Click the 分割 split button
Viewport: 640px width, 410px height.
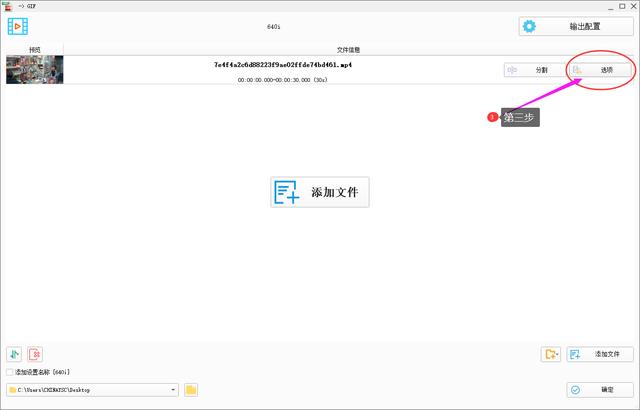coord(530,70)
